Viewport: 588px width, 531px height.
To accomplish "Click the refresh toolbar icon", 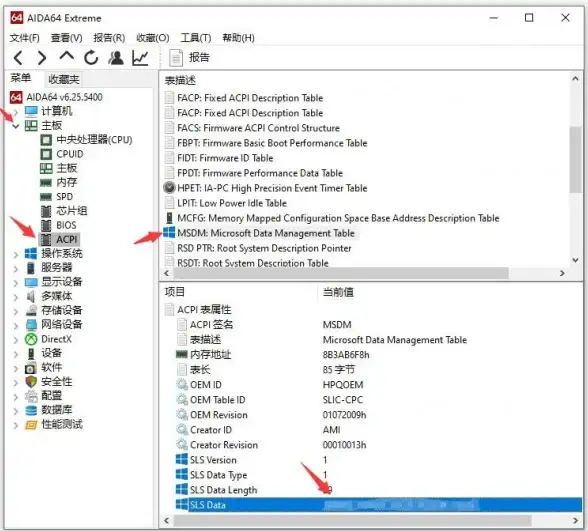I will tap(91, 58).
